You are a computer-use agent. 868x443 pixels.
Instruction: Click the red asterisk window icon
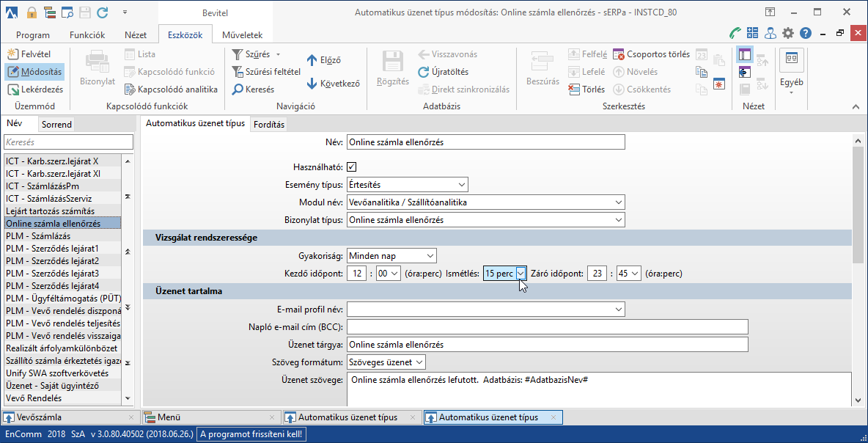[719, 84]
